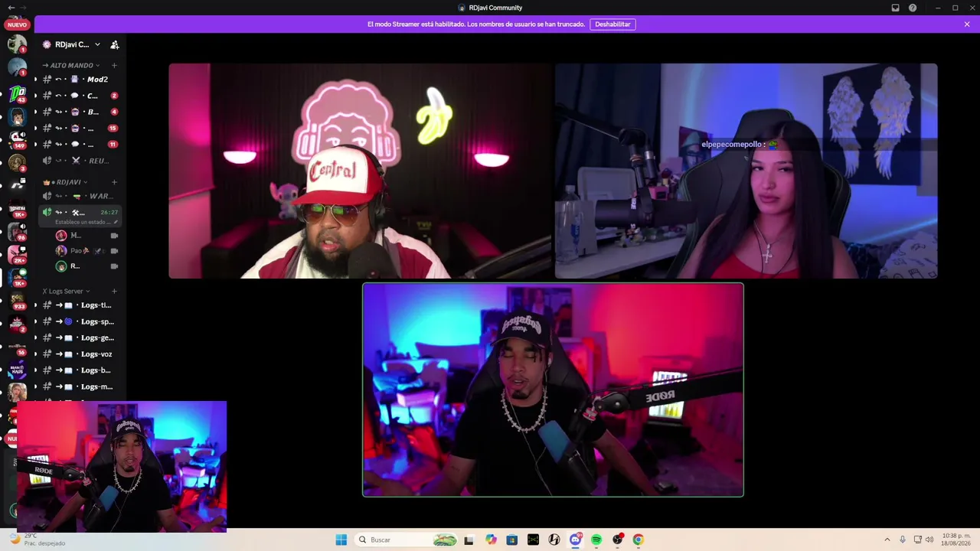
Task: Open the volume control in system tray
Action: [929, 540]
